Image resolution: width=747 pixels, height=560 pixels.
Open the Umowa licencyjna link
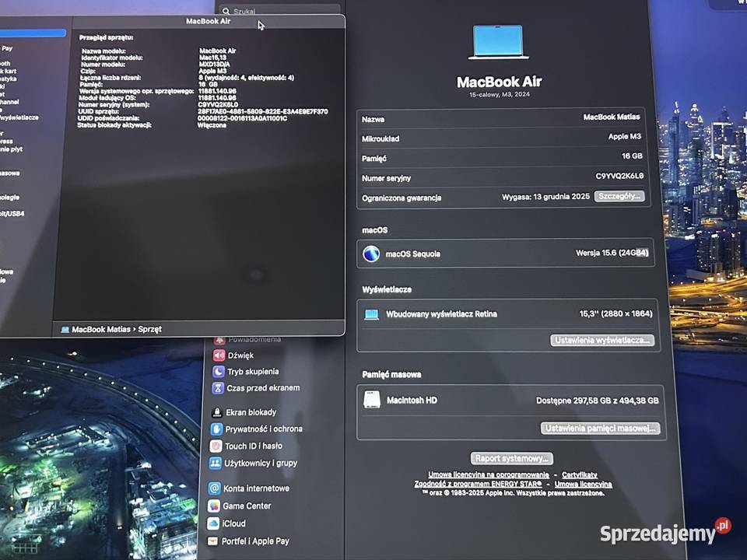click(583, 484)
